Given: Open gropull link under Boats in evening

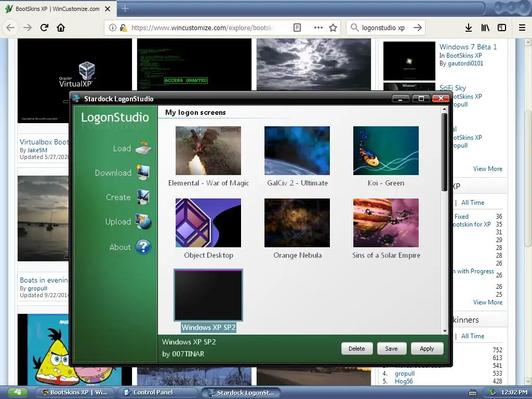Looking at the screenshot, I should point(37,288).
